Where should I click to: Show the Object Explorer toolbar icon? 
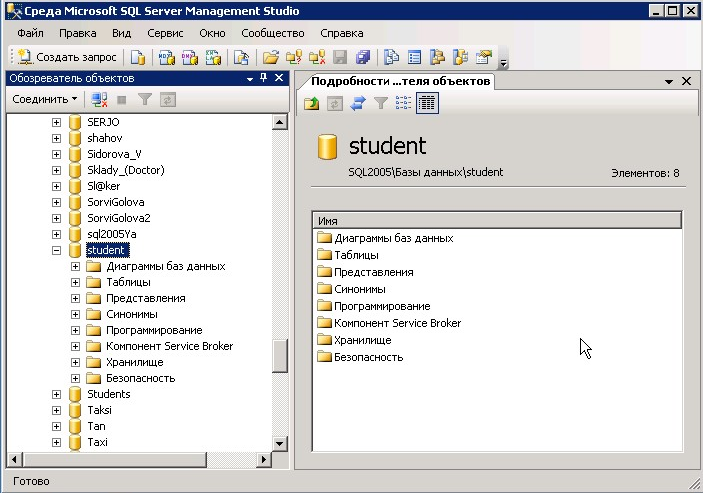click(x=437, y=57)
